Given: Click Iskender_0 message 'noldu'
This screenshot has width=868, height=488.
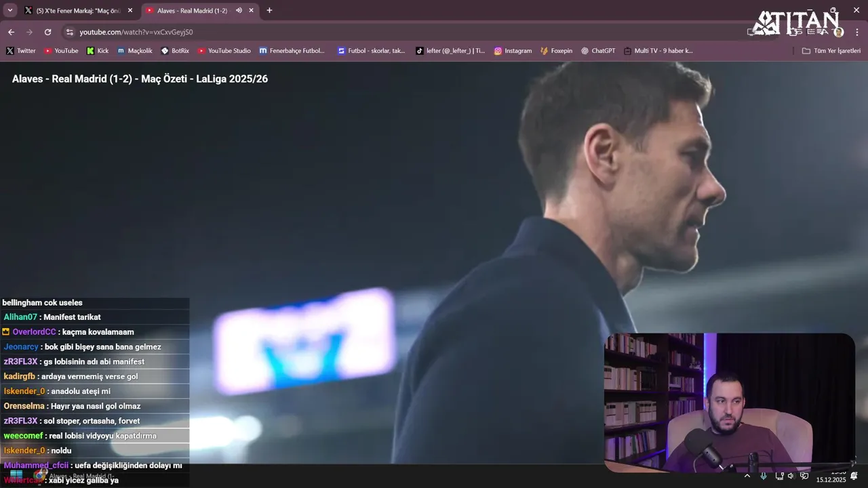Looking at the screenshot, I should coord(61,451).
